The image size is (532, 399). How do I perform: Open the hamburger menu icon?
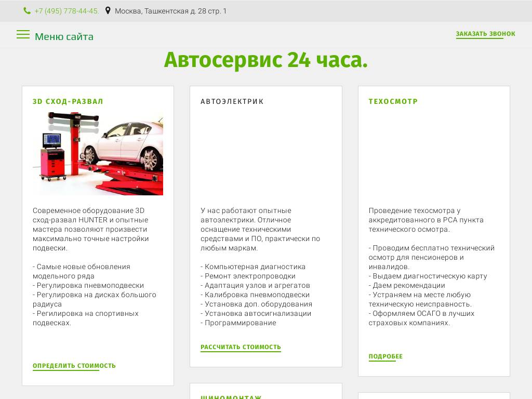point(23,34)
